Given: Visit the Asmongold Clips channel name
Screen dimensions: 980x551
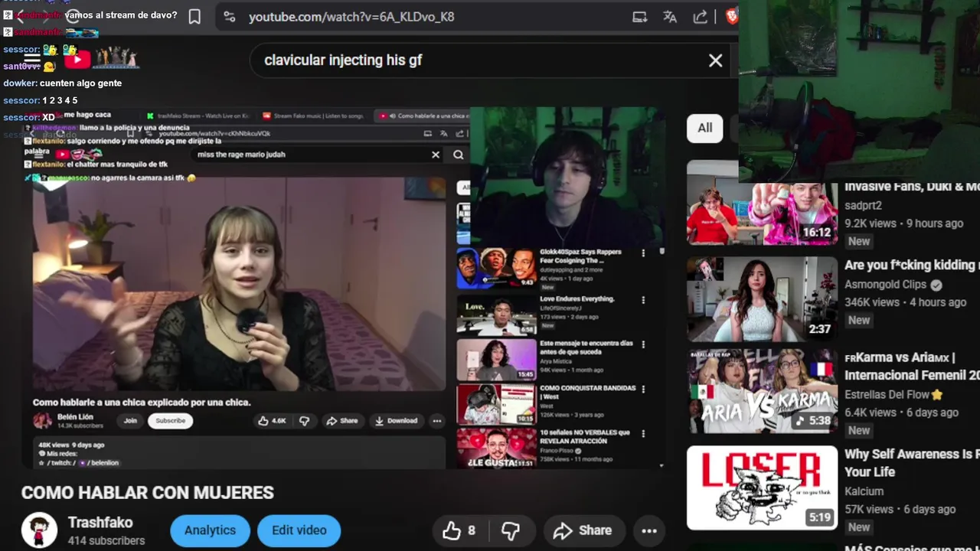Looking at the screenshot, I should (x=885, y=284).
